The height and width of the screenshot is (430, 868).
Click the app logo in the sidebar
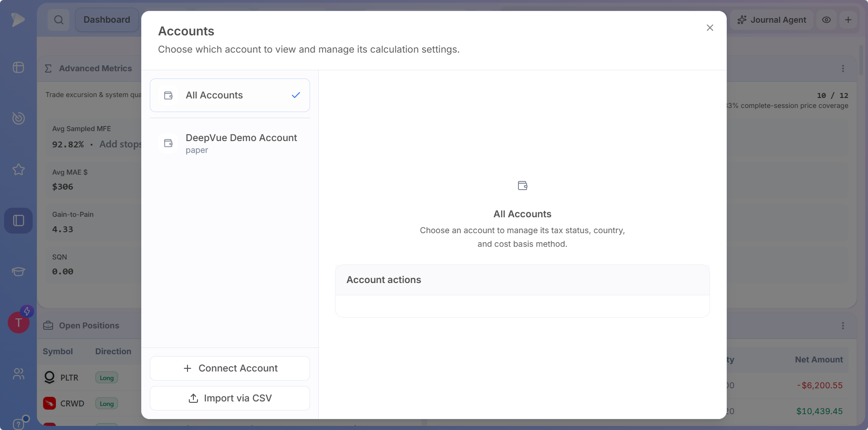18,20
